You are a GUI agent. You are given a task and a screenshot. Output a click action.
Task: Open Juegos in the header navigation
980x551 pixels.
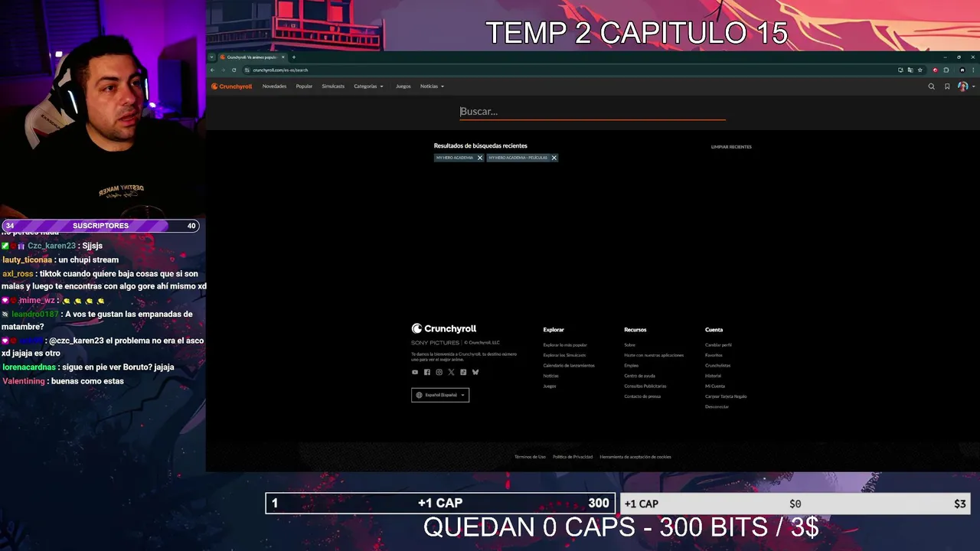tap(403, 86)
